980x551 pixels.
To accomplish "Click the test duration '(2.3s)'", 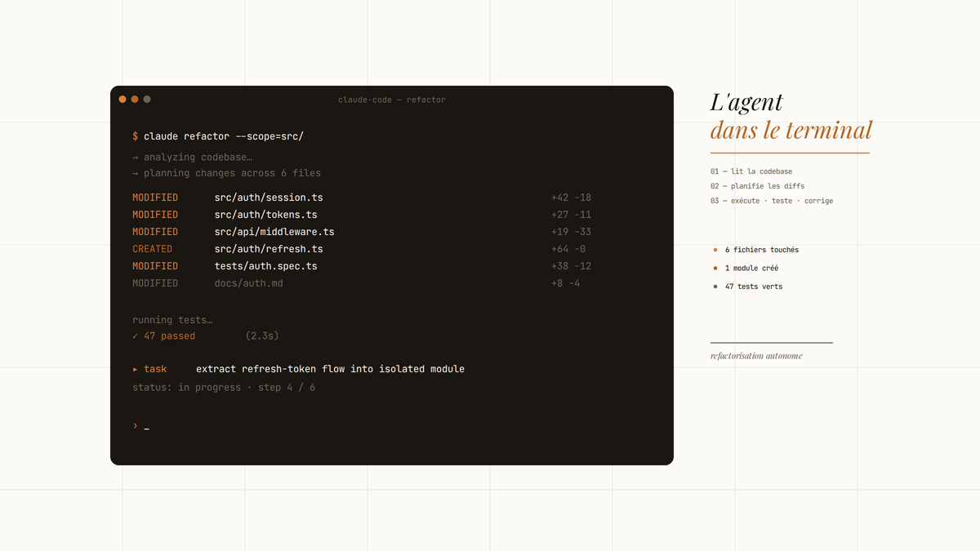I will pyautogui.click(x=262, y=335).
